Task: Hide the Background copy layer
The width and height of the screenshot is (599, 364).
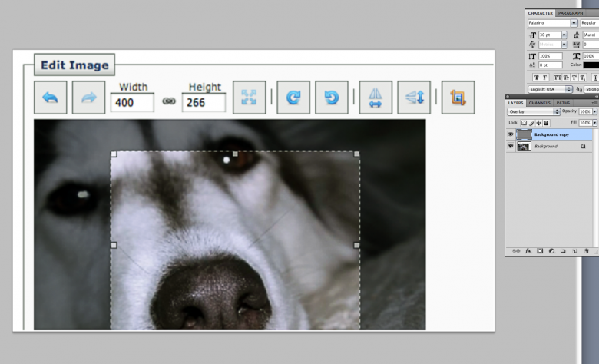Action: point(511,134)
